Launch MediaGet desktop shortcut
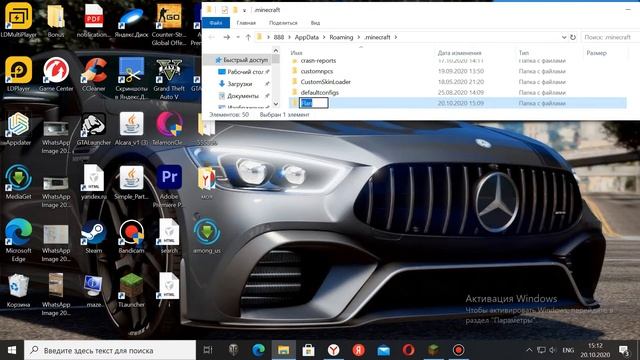Image resolution: width=640 pixels, height=360 pixels. 18,182
